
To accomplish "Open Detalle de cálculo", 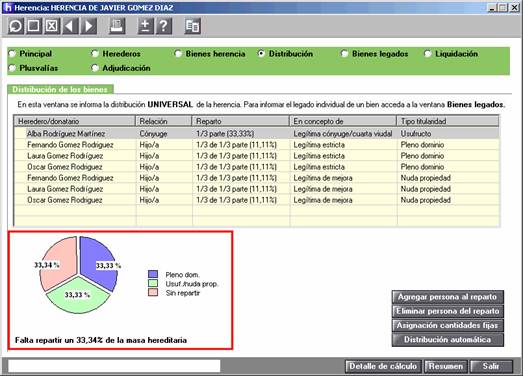I will click(383, 366).
